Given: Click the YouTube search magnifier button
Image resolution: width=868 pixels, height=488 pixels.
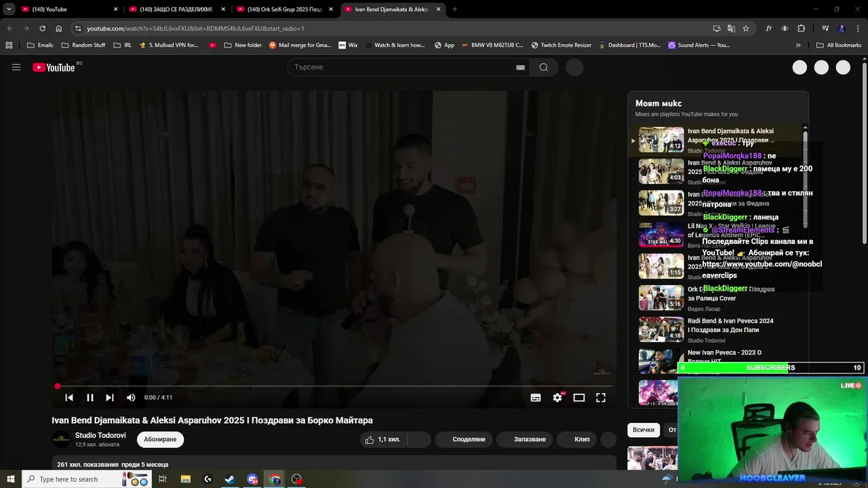Looking at the screenshot, I should pyautogui.click(x=544, y=67).
